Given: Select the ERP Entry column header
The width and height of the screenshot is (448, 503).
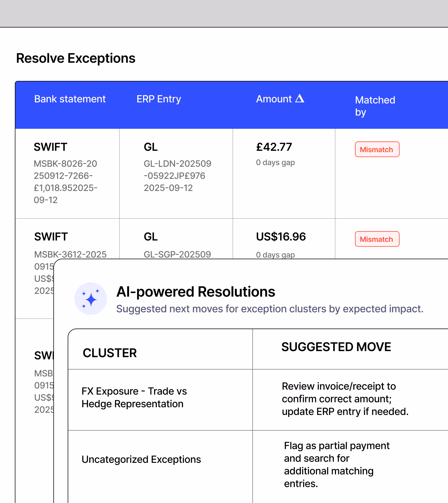Looking at the screenshot, I should click(159, 99).
